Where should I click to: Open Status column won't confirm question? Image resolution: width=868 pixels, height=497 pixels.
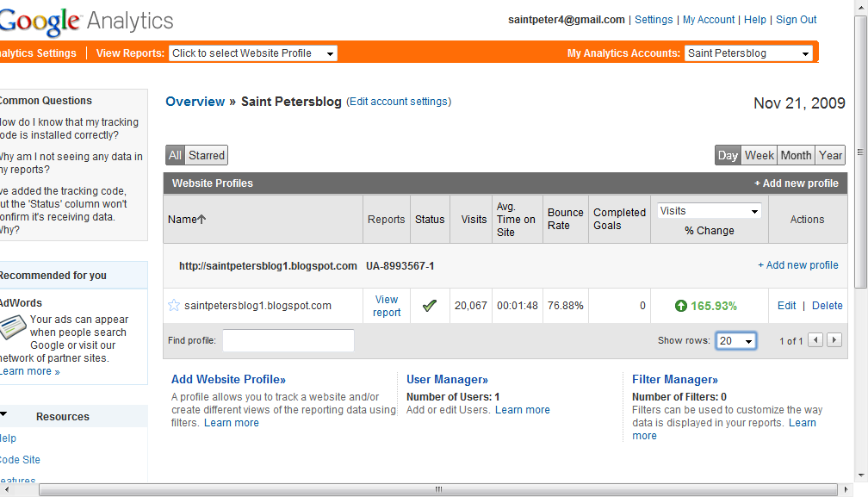coord(64,210)
